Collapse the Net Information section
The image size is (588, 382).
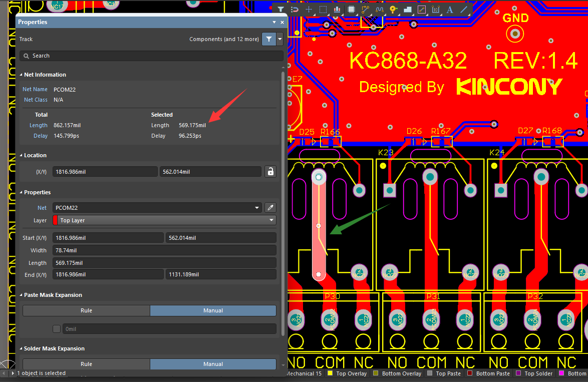tap(21, 75)
